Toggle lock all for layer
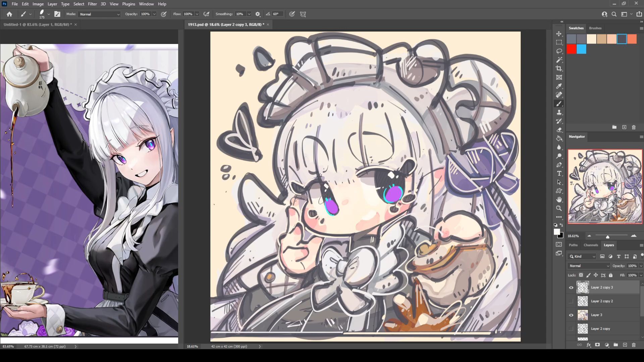 [611, 275]
